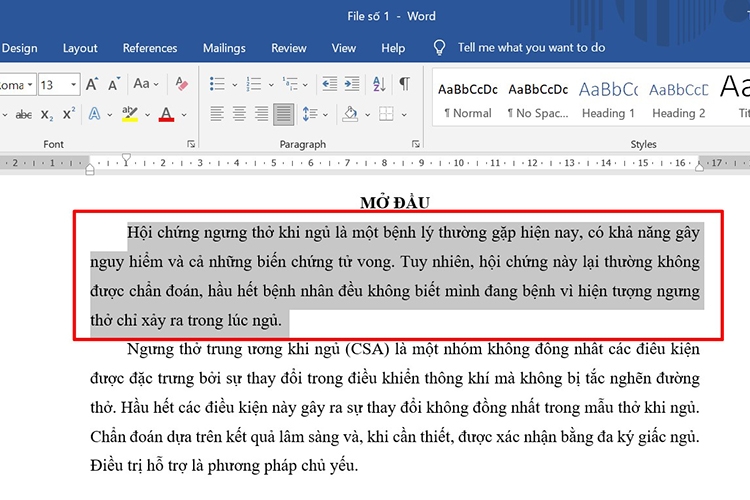Click the Decrease Font Size icon
Viewport: 750px width, 500px height.
pyautogui.click(x=114, y=85)
